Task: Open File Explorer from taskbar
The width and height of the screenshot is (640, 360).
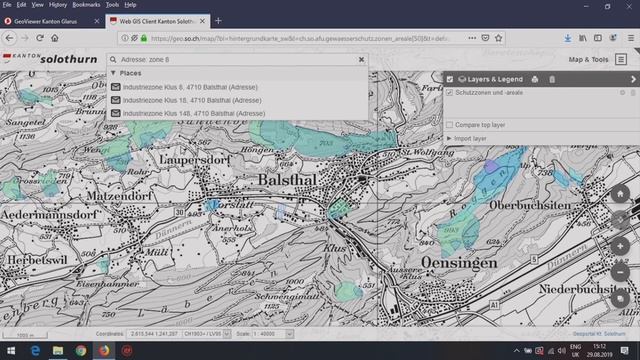Action: click(58, 351)
